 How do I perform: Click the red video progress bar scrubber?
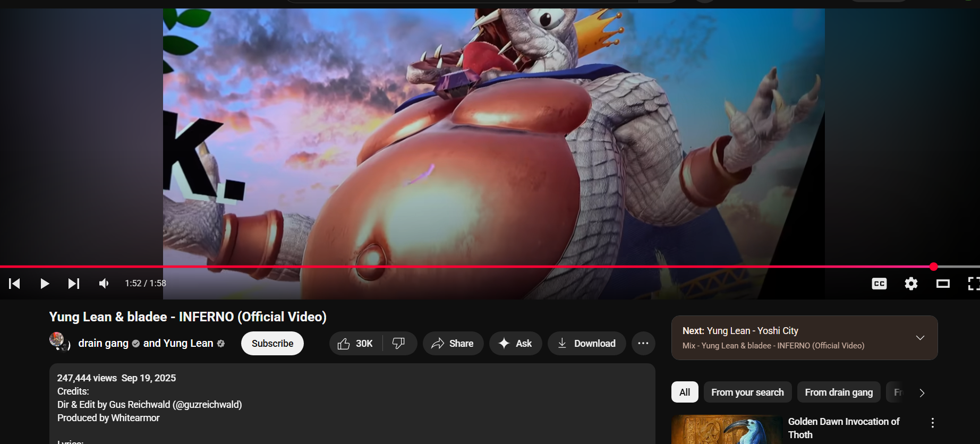pos(933,267)
